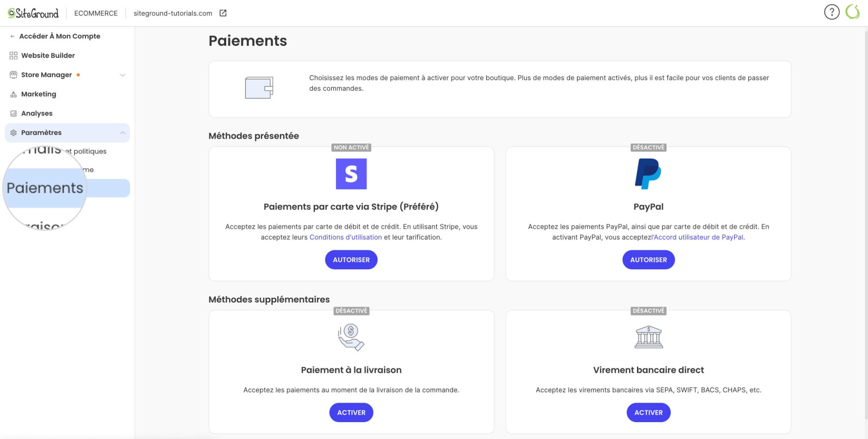
Task: Click ACTIVER for Virement bancaire direct
Action: tap(649, 413)
